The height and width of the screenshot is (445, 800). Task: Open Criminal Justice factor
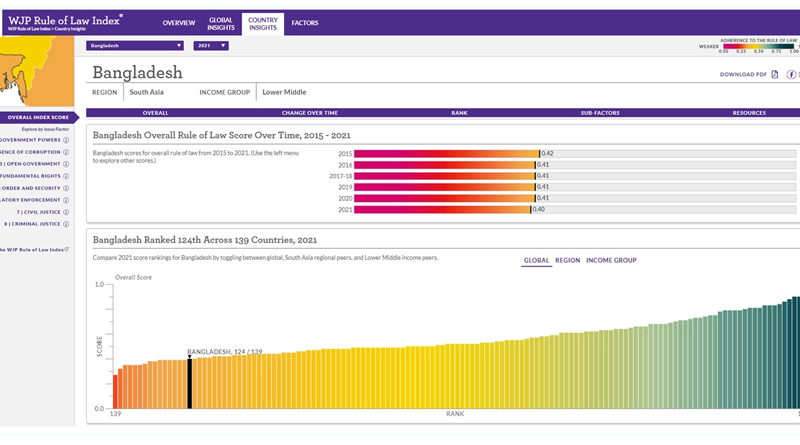coord(32,224)
